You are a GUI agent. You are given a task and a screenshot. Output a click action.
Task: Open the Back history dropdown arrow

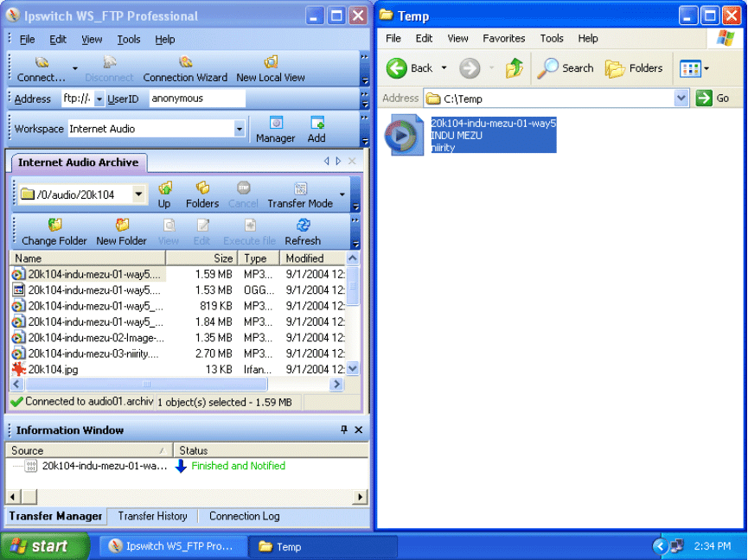pyautogui.click(x=444, y=68)
